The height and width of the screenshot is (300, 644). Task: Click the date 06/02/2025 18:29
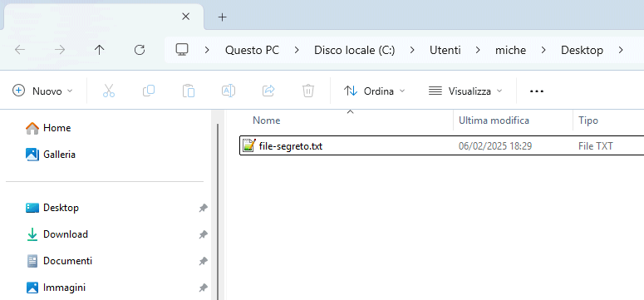tap(495, 146)
